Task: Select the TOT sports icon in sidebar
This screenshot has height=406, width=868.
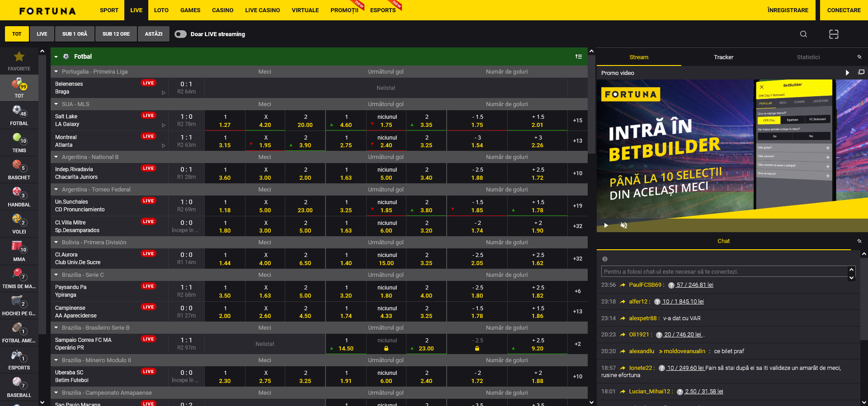Action: 19,88
